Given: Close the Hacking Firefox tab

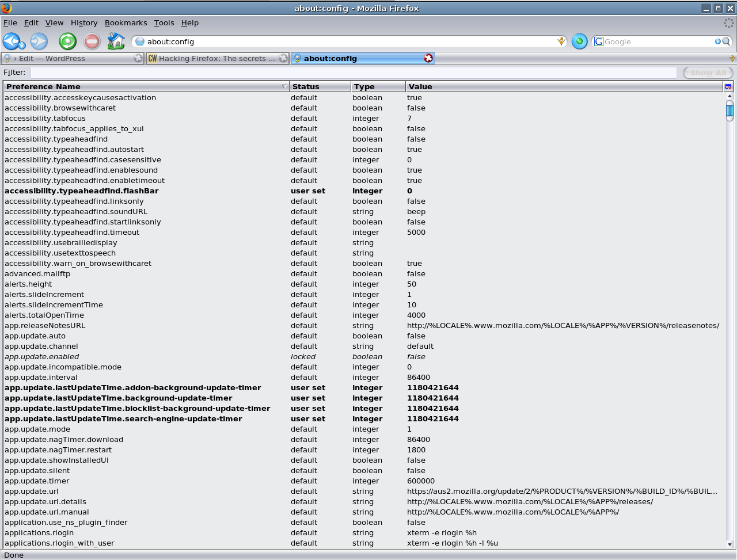Looking at the screenshot, I should (283, 58).
